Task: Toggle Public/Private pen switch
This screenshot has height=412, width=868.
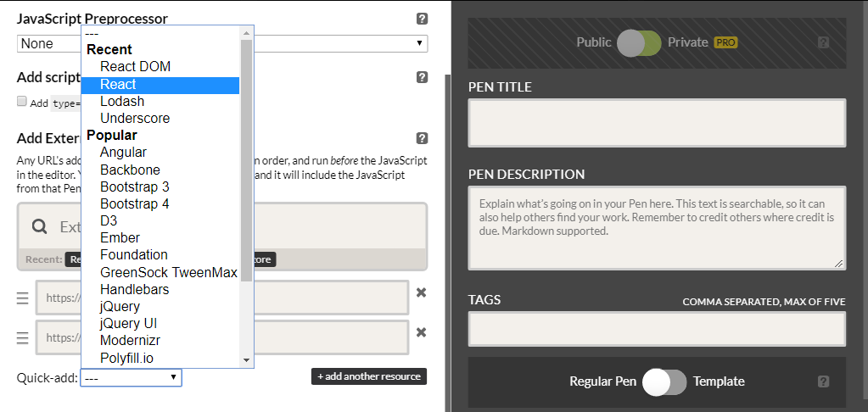Action: 639,43
